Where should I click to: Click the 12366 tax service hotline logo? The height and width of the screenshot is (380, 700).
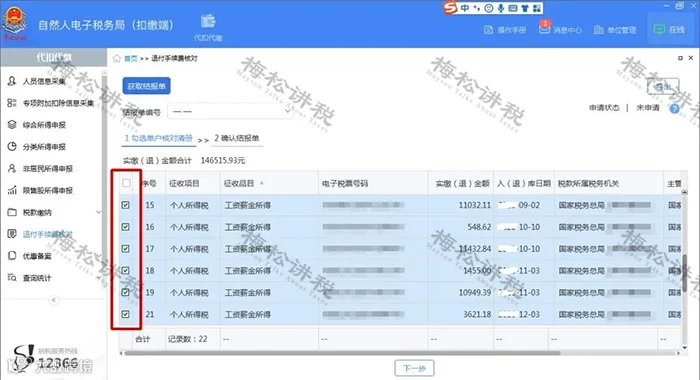click(45, 359)
